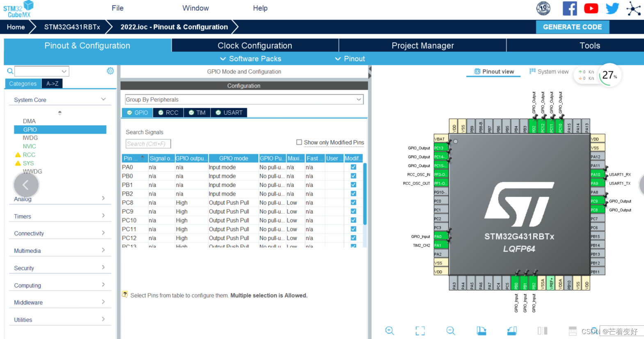The height and width of the screenshot is (339, 644).
Task: Click the PC9 pin on chip
Action: pyautogui.click(x=598, y=201)
